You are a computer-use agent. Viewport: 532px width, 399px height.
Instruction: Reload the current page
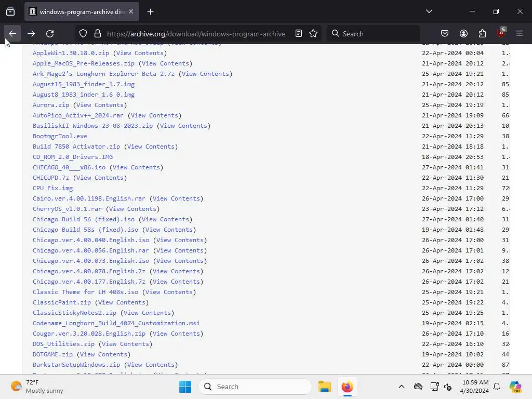[x=50, y=34]
